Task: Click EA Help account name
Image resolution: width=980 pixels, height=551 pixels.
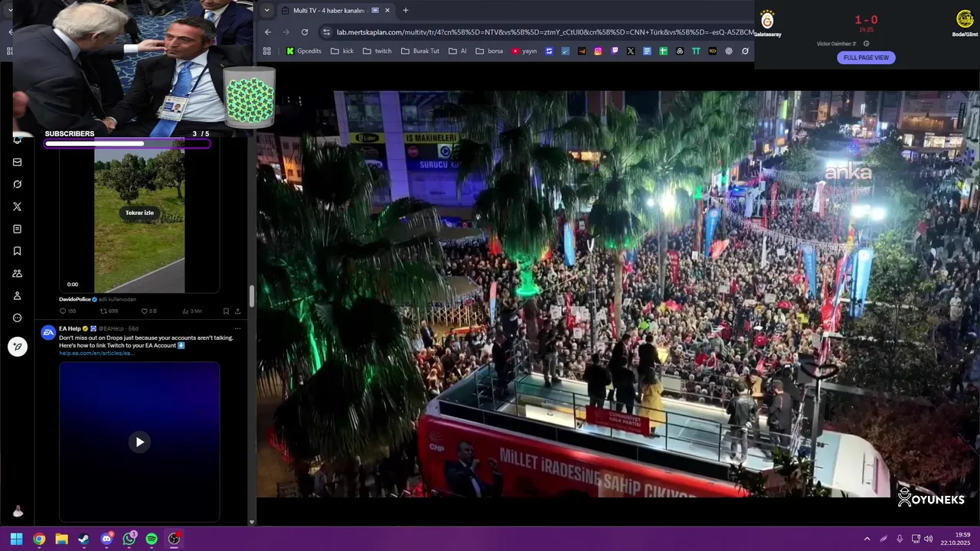Action: pos(70,328)
